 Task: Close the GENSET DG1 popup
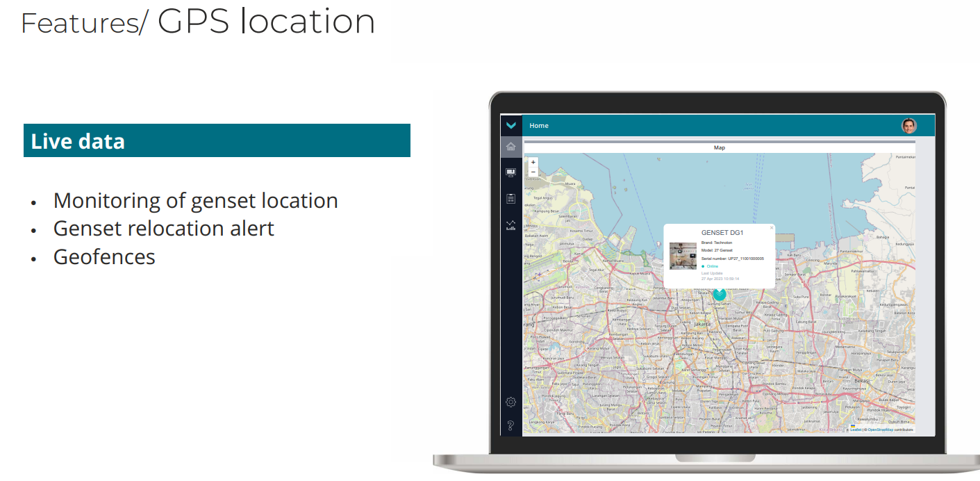pos(771,227)
